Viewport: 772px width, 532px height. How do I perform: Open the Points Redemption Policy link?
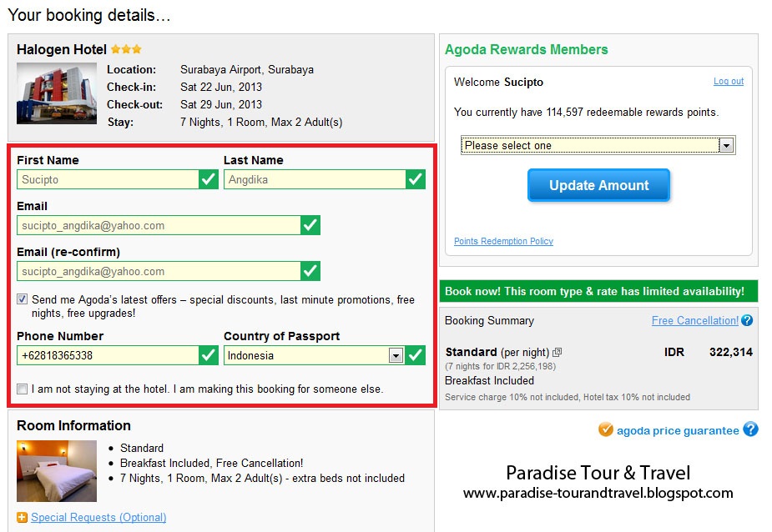point(503,241)
